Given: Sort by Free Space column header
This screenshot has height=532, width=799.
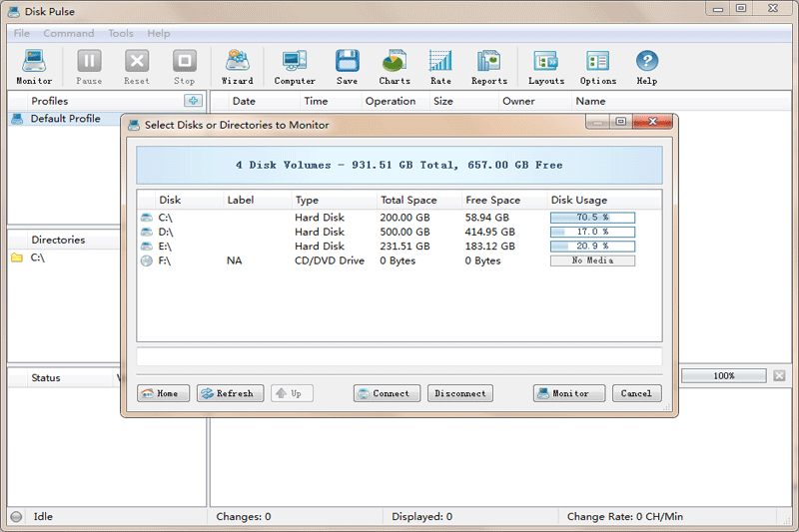Looking at the screenshot, I should (492, 200).
